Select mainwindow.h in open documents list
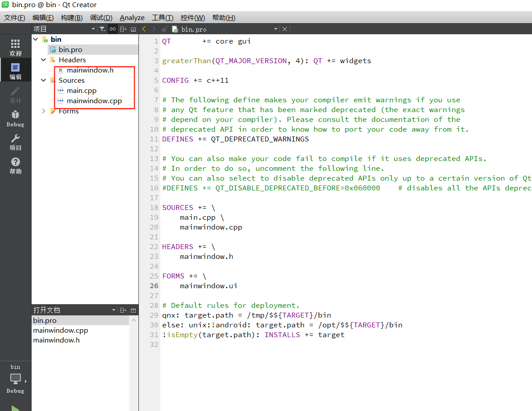This screenshot has height=411, width=532. tap(81, 340)
